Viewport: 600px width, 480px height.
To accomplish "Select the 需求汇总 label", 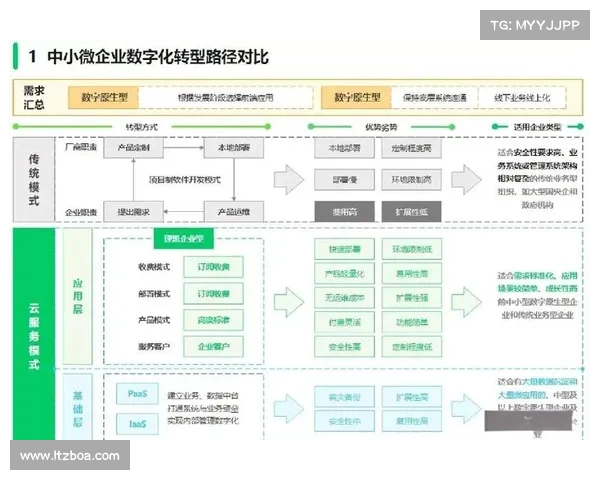I will [x=34, y=98].
